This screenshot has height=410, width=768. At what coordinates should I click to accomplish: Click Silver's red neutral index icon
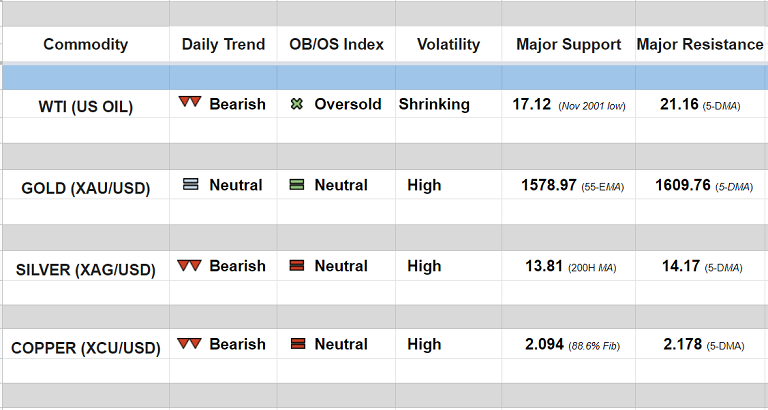pyautogui.click(x=296, y=266)
